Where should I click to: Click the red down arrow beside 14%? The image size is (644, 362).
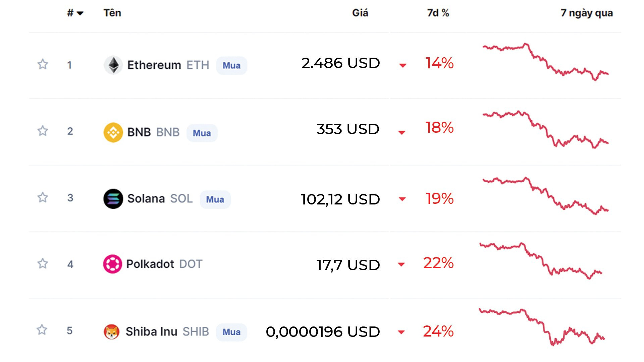(x=403, y=65)
